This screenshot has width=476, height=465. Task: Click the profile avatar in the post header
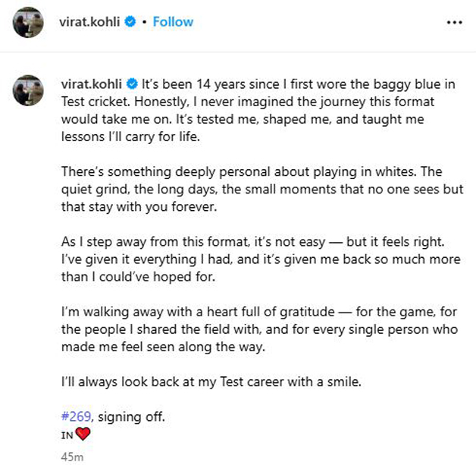tap(26, 22)
